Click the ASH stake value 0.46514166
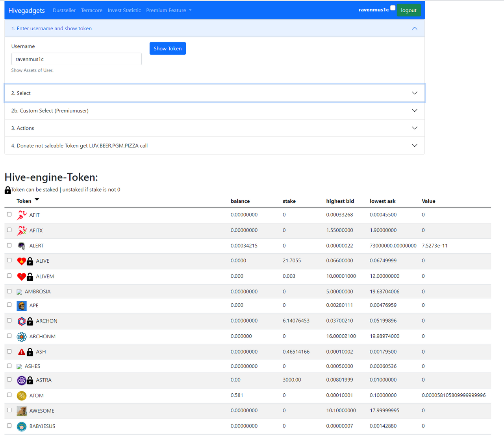The width and height of the screenshot is (504, 435). click(296, 352)
